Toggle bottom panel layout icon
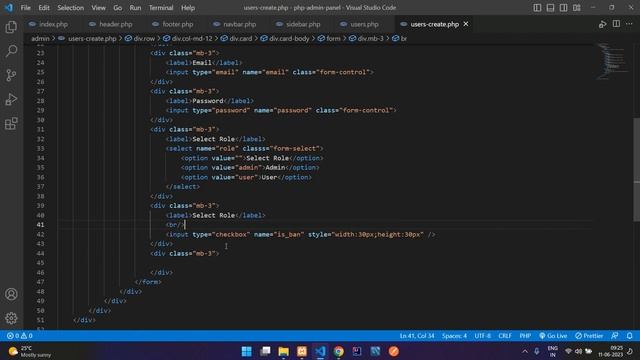640x360 pixels. pyautogui.click(x=550, y=8)
